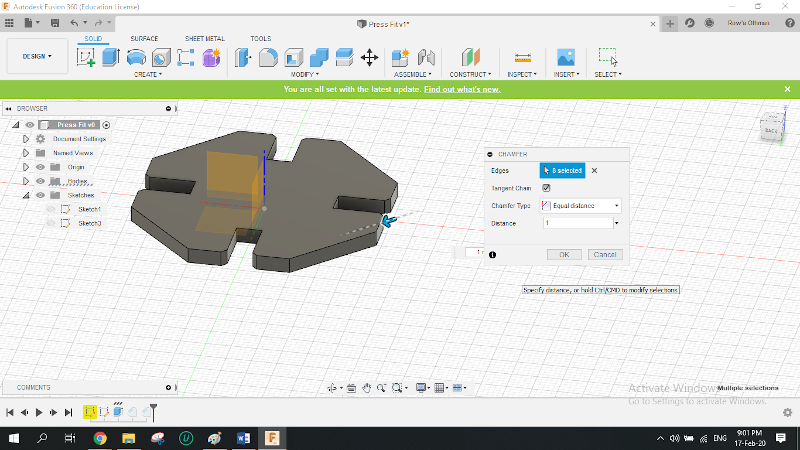Select the Insert image tool

(x=566, y=57)
